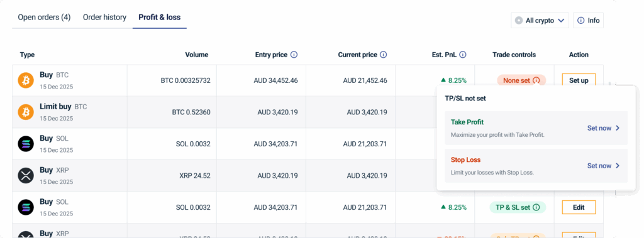Image resolution: width=644 pixels, height=238 pixels.
Task: Click info icon next to Est. PnL header
Action: click(x=463, y=55)
